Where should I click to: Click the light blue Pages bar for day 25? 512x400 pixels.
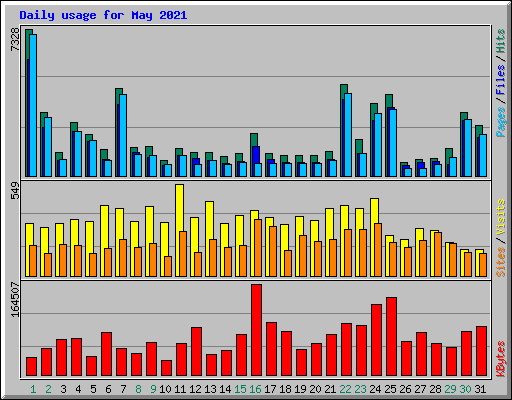393,143
